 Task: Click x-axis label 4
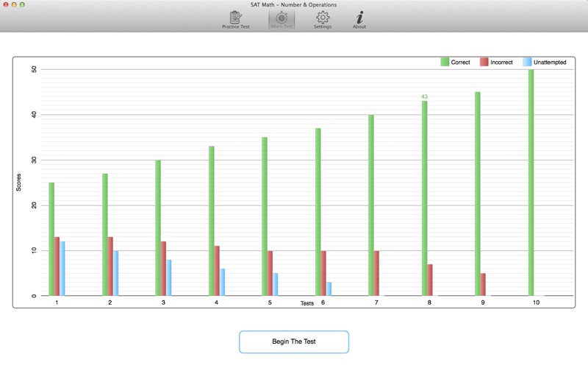tap(216, 302)
